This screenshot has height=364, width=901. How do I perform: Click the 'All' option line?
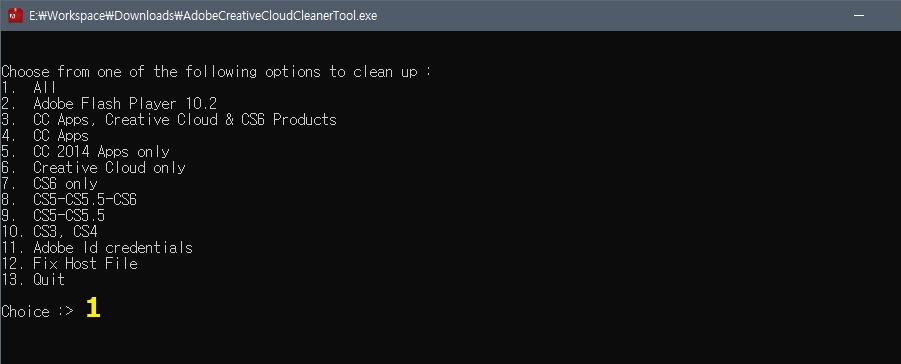click(x=29, y=88)
